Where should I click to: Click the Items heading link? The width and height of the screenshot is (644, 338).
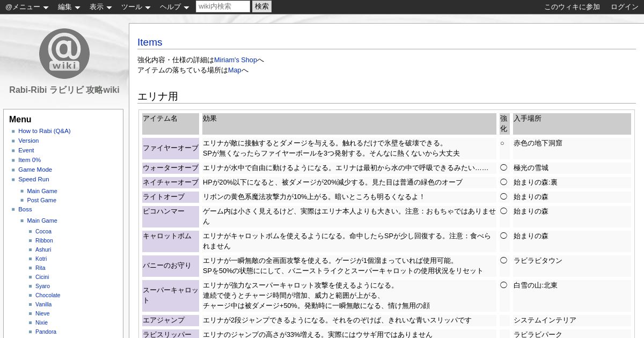pos(150,42)
